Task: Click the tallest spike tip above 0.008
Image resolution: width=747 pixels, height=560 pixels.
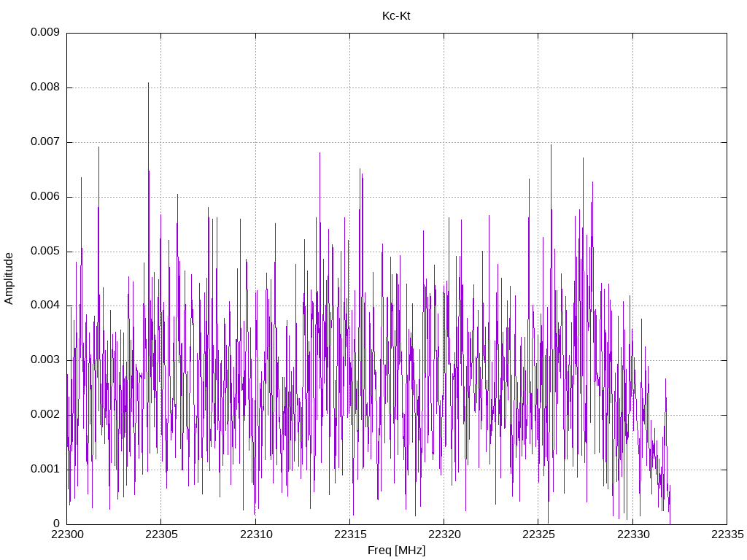Action: [x=148, y=83]
